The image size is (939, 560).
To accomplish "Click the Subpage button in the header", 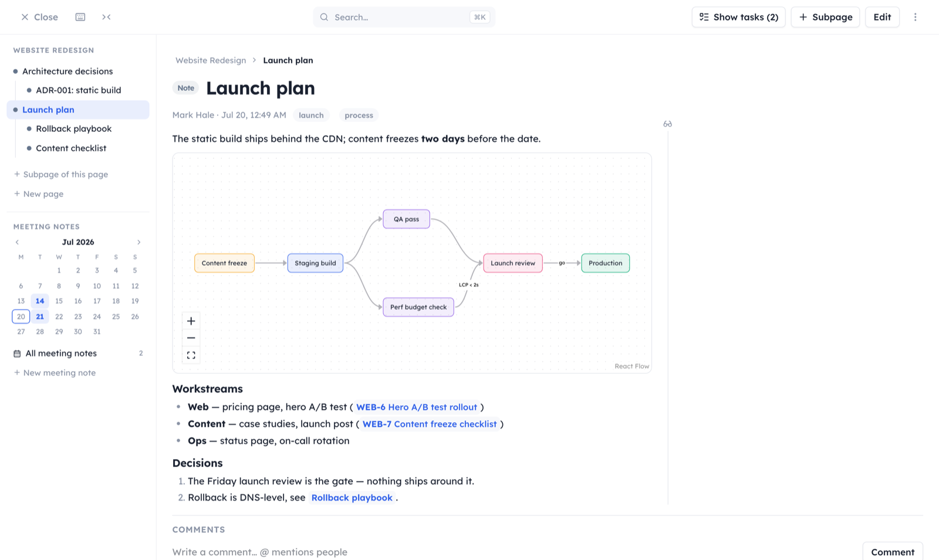I will (x=825, y=17).
